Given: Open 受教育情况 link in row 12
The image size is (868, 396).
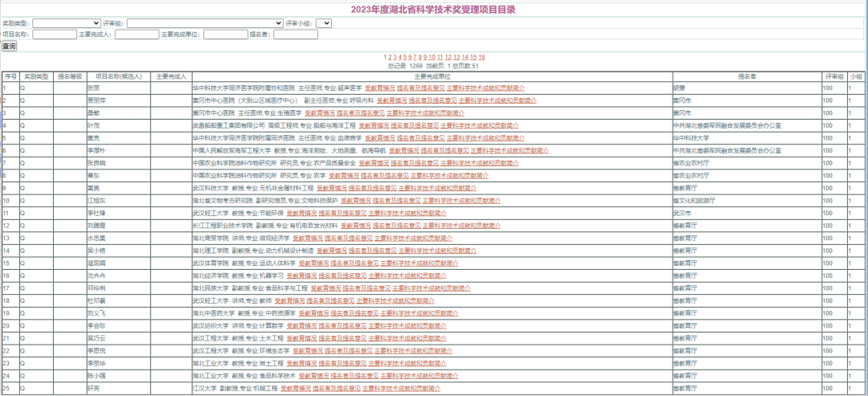Looking at the screenshot, I should point(356,226).
